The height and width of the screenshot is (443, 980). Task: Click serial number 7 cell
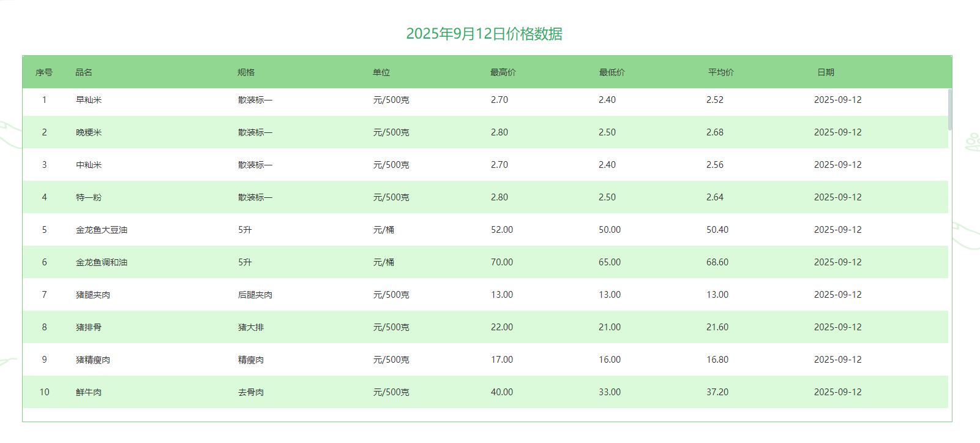[44, 295]
